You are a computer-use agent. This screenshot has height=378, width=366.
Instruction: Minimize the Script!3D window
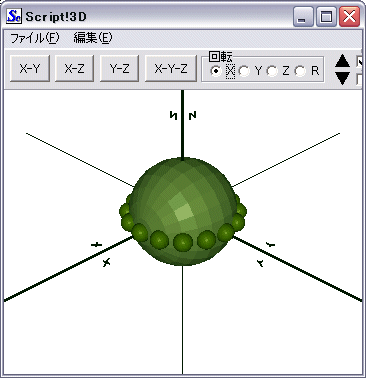point(303,17)
